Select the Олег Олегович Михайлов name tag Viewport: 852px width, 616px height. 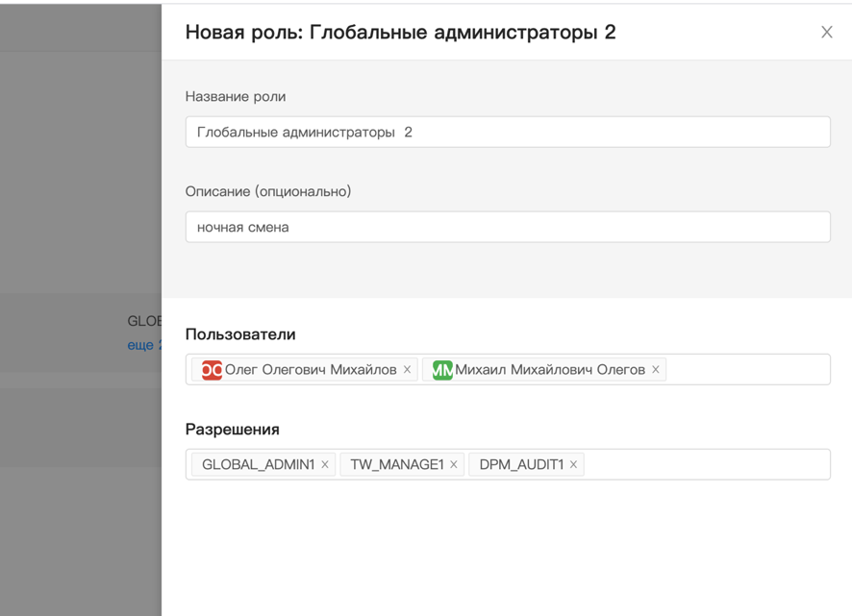click(x=310, y=370)
